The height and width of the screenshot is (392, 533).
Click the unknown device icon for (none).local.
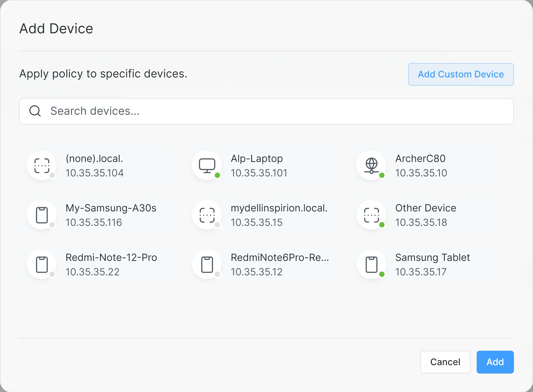pos(42,165)
